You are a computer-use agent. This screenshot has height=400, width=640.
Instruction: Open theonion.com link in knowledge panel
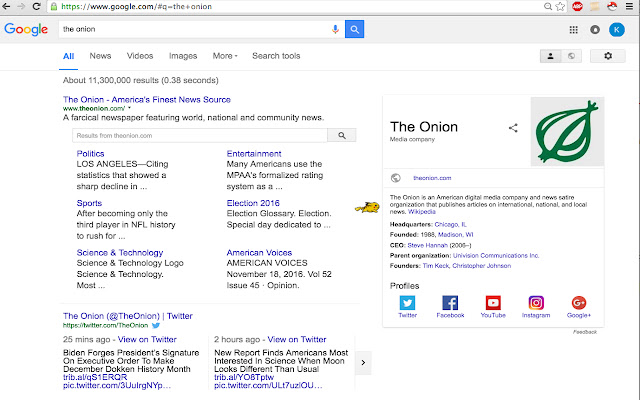point(432,178)
